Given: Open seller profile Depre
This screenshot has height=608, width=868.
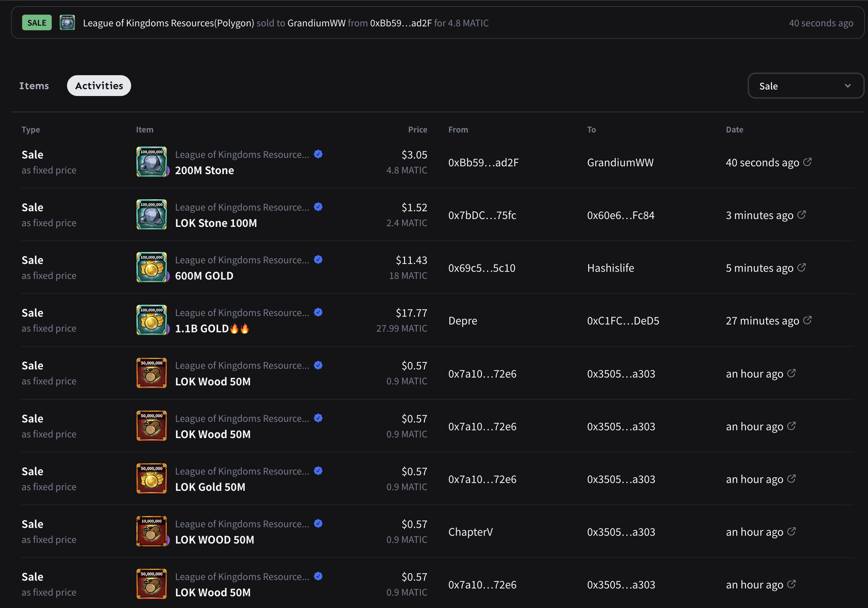Looking at the screenshot, I should click(463, 321).
